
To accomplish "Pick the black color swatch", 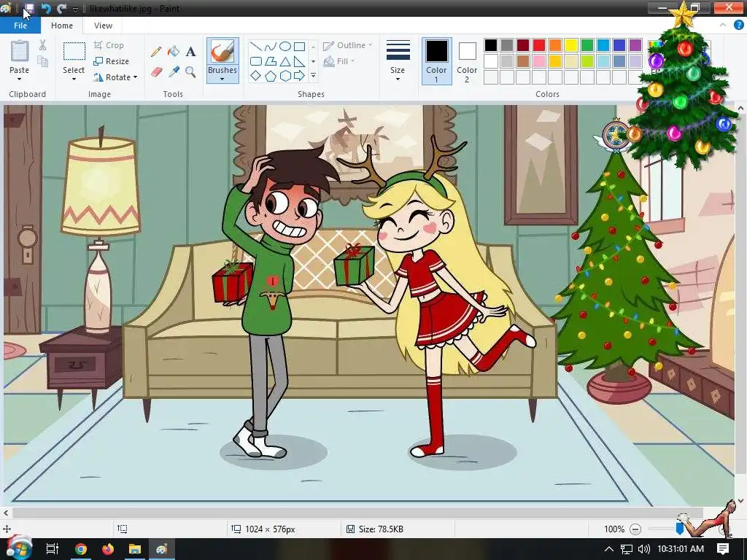I will tap(491, 45).
